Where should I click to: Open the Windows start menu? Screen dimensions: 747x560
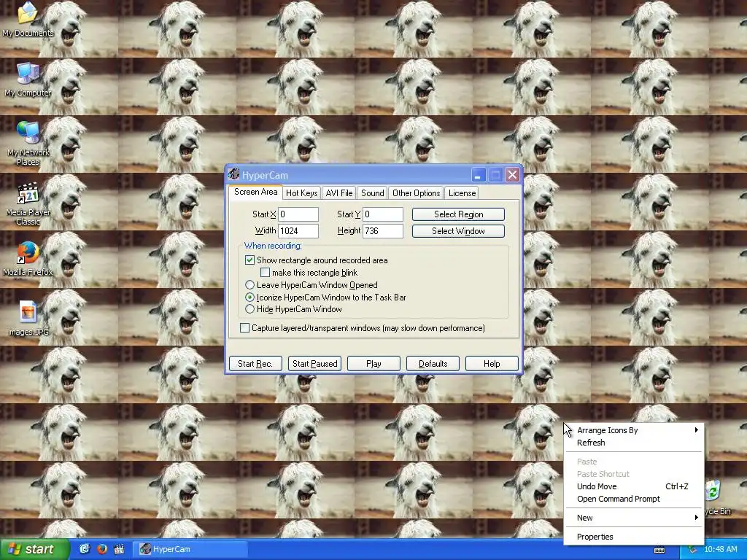34,549
